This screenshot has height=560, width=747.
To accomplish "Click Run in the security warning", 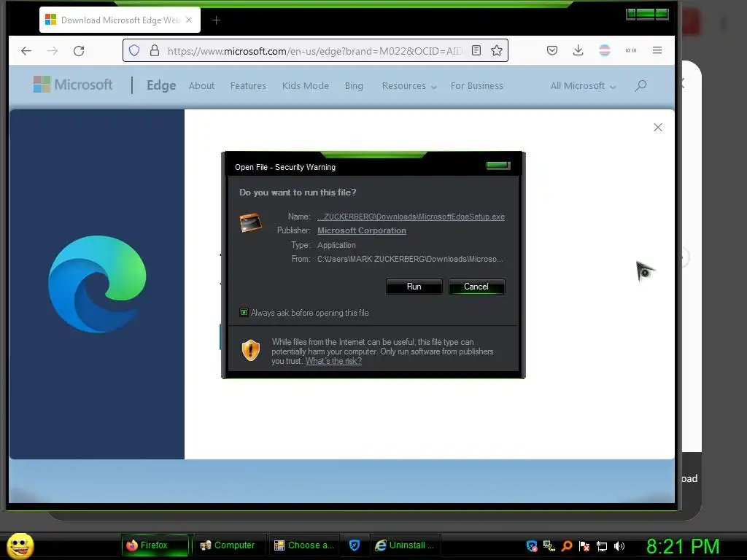I will (x=414, y=287).
